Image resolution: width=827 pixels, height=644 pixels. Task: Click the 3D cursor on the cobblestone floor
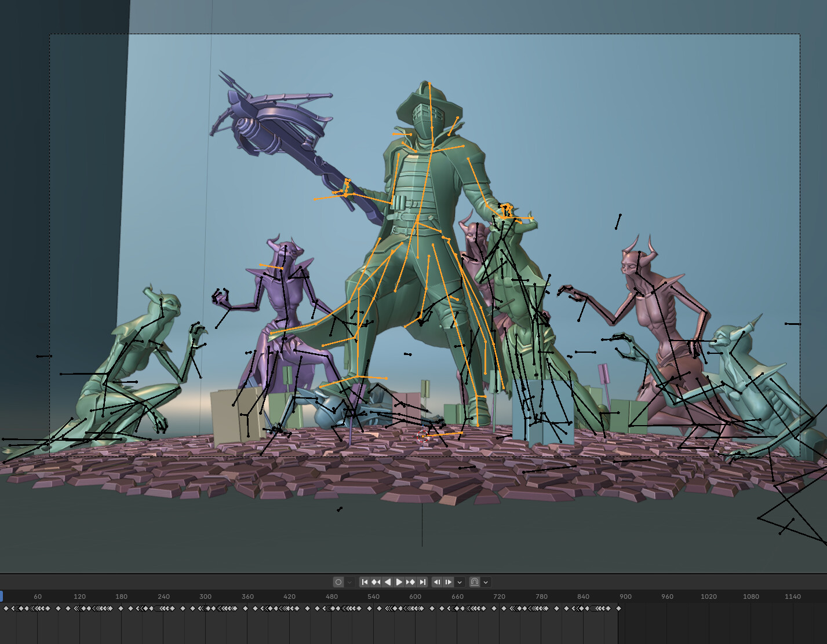click(422, 437)
